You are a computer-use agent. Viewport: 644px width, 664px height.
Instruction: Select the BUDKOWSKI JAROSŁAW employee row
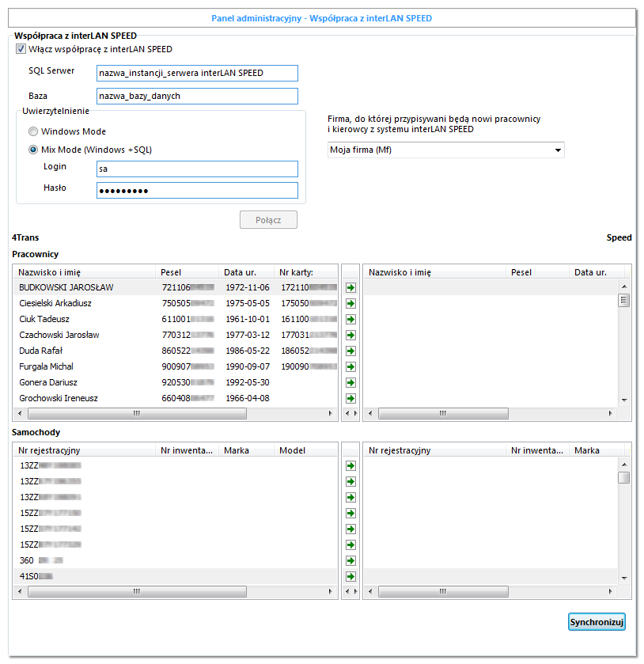(x=176, y=287)
